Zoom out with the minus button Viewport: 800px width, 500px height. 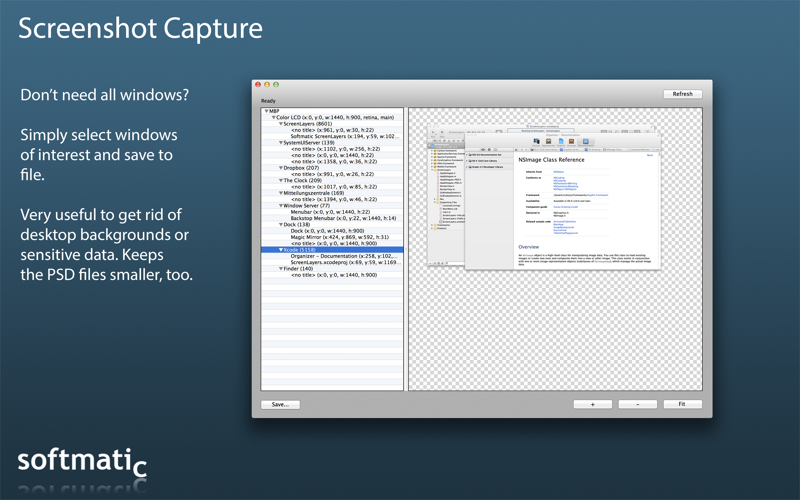click(637, 404)
